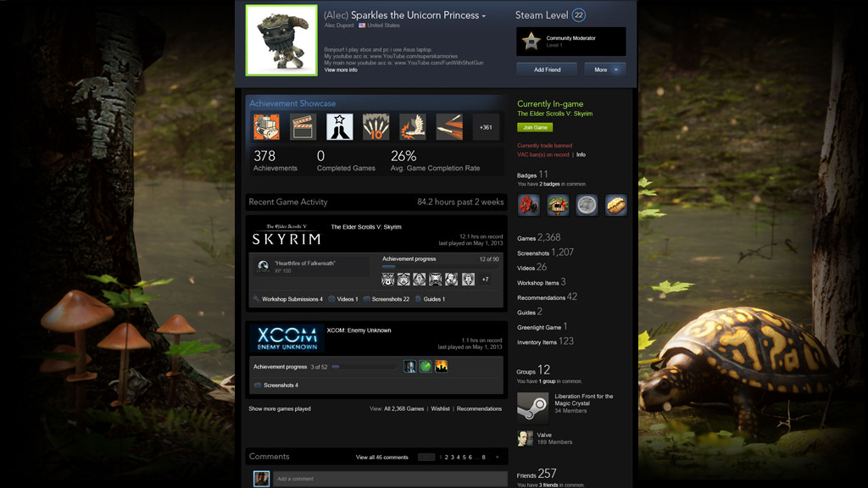
Task: Click the last Skyrim achievement icon before +7
Action: [468, 279]
